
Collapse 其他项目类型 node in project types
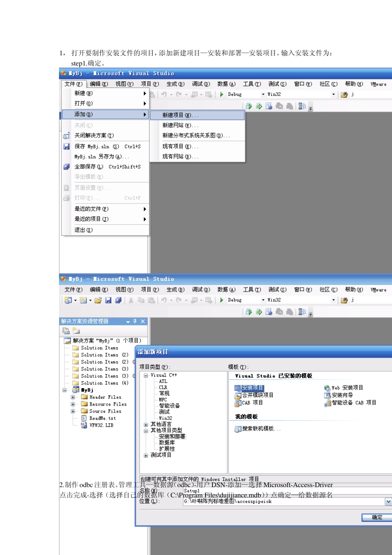146,431
